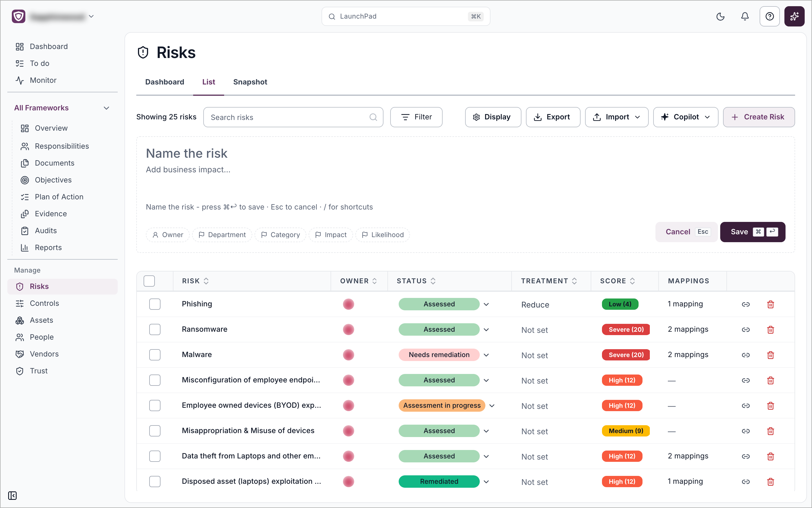Screen dimensions: 812x508
Task: Open the Filter button
Action: point(416,117)
